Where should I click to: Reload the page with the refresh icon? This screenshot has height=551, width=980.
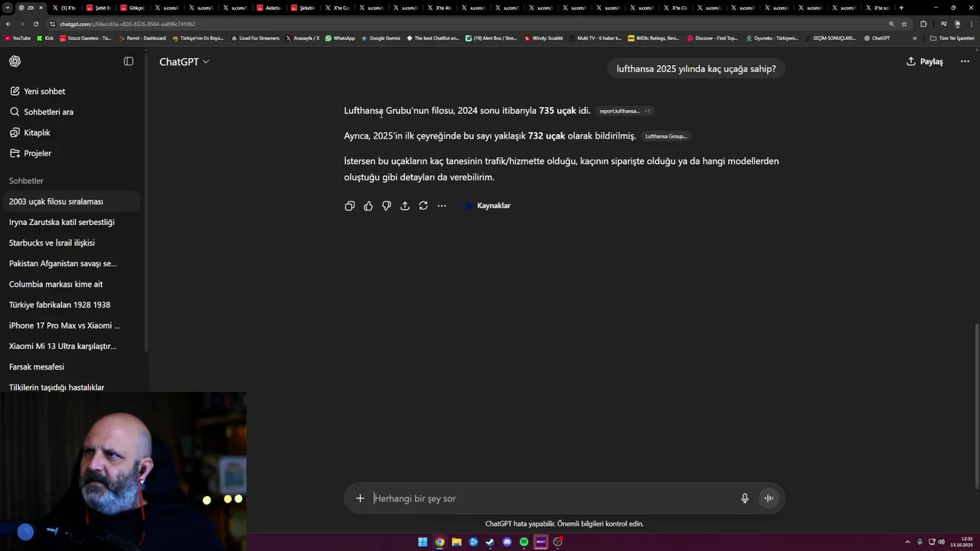point(35,24)
